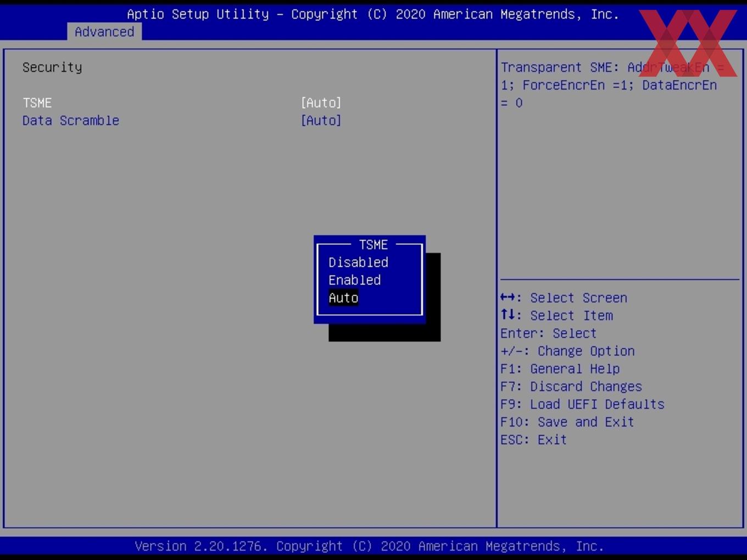
Task: Click the F9: Load UEFI Defaults hint
Action: coord(582,404)
